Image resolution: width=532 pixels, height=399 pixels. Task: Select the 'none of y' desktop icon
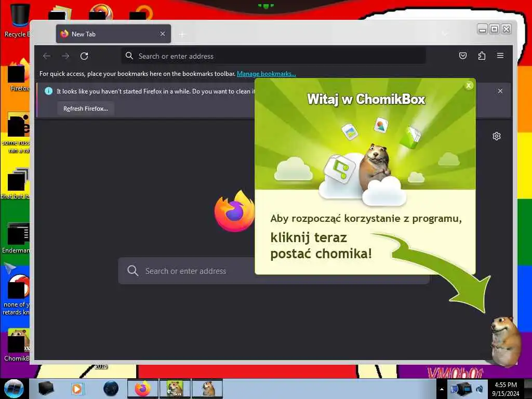click(17, 295)
